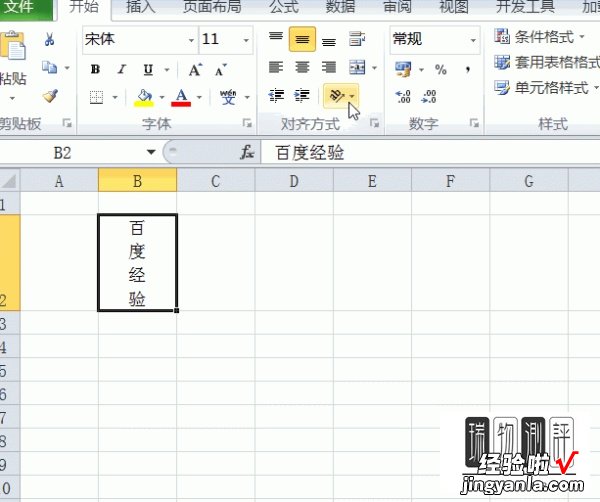Apply yellow fill color bucket
Screen dimensions: 600x502
point(144,97)
